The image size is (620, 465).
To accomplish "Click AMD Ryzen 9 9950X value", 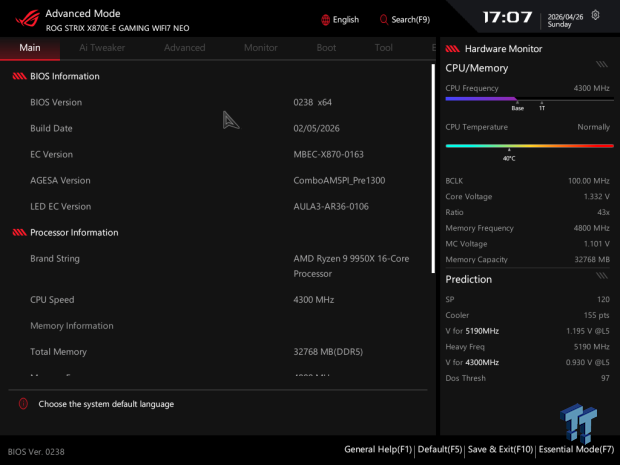I will click(x=351, y=266).
